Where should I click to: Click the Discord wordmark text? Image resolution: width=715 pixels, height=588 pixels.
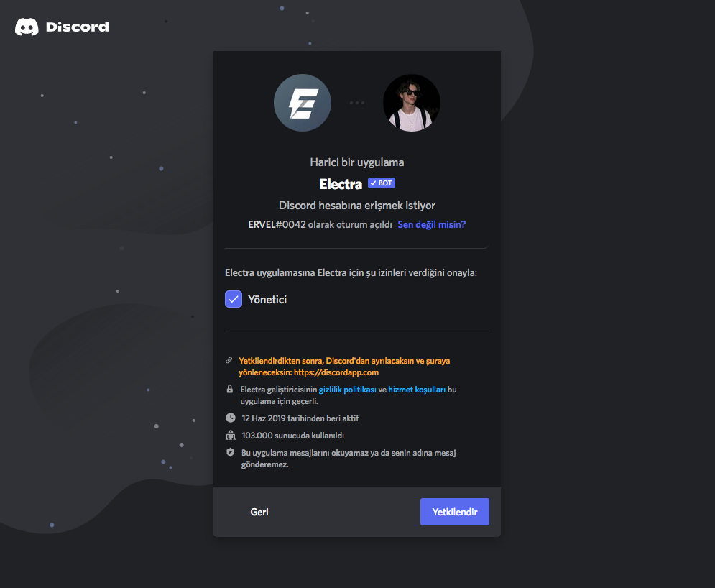[78, 27]
